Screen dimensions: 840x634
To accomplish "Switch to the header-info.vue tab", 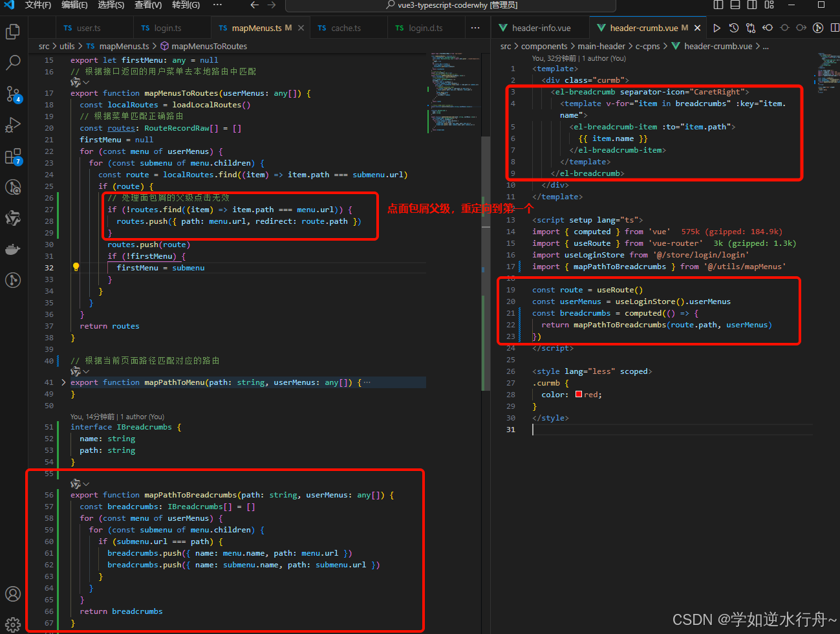I will (541, 28).
